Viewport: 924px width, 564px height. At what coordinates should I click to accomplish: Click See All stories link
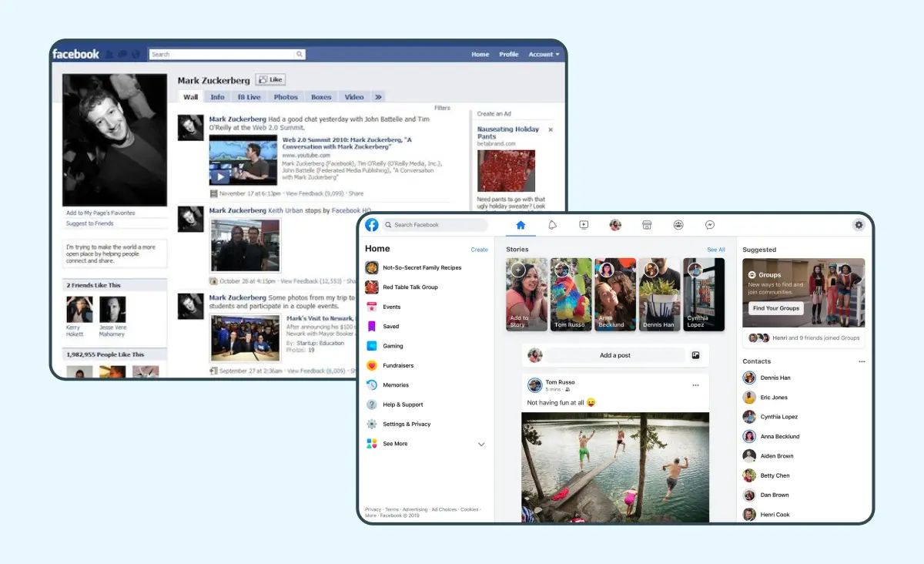pyautogui.click(x=716, y=250)
